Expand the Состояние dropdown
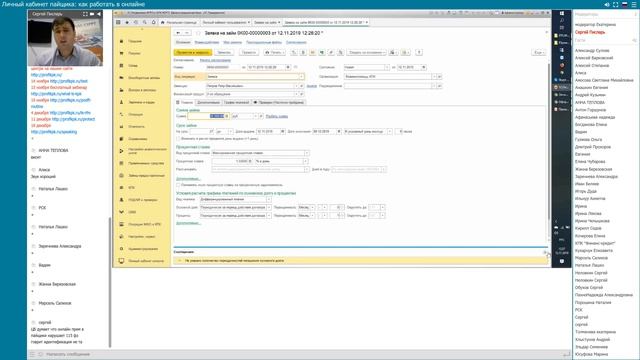Screen dimensions: 640x360 click(x=387, y=67)
